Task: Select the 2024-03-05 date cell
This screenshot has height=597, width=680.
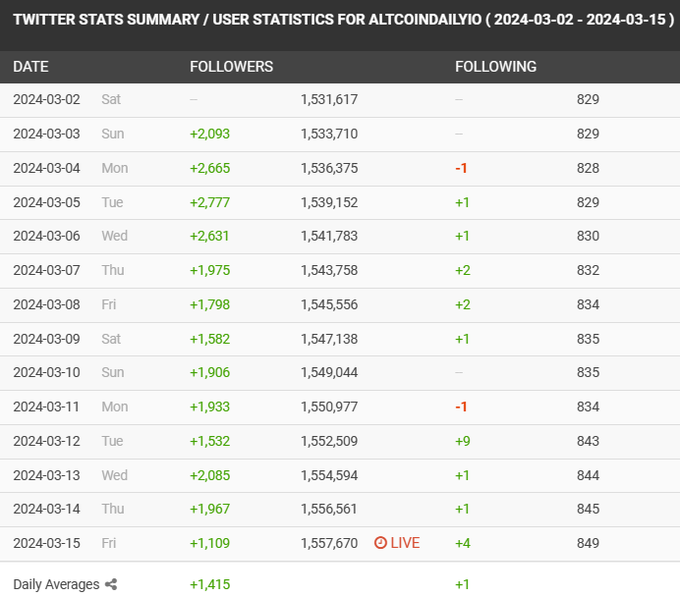Action: click(x=46, y=202)
